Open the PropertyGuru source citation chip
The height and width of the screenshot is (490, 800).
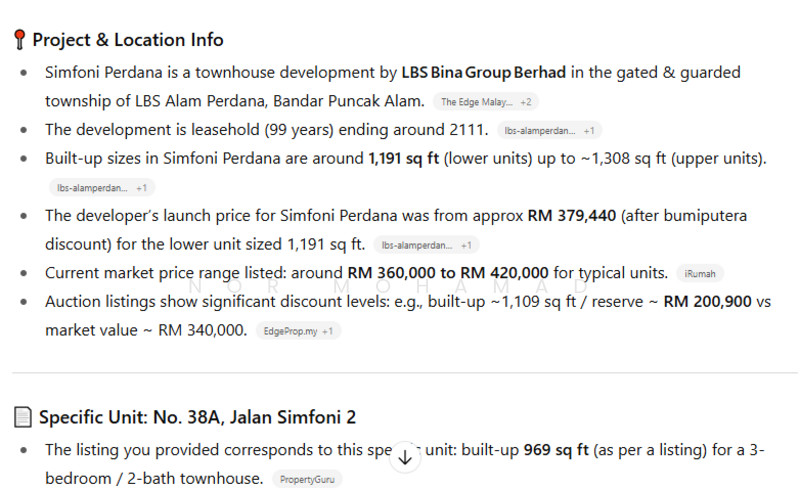click(x=306, y=480)
